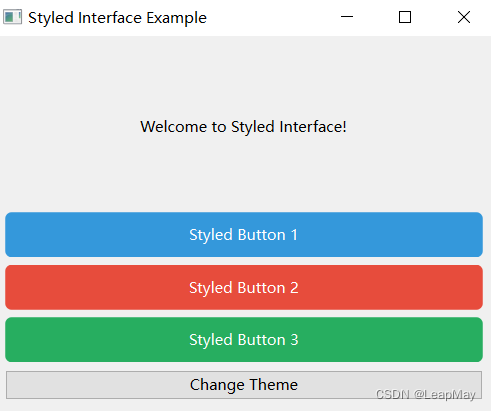Click the Welcome to Styled Interface label
Viewport: 491px width, 411px height.
pos(243,127)
